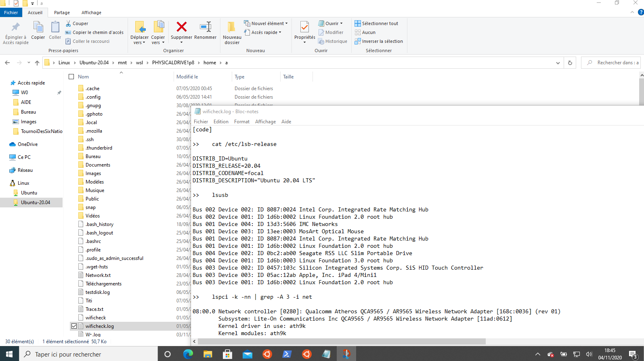The image size is (644, 361).
Task: Click Modifier in Ouvrir group
Action: click(x=331, y=32)
